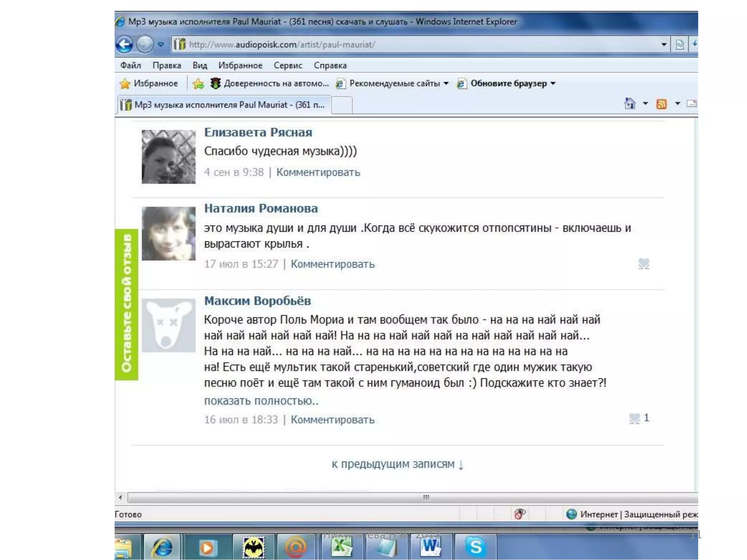
Task: Click the RSS feeds icon
Action: point(661,104)
